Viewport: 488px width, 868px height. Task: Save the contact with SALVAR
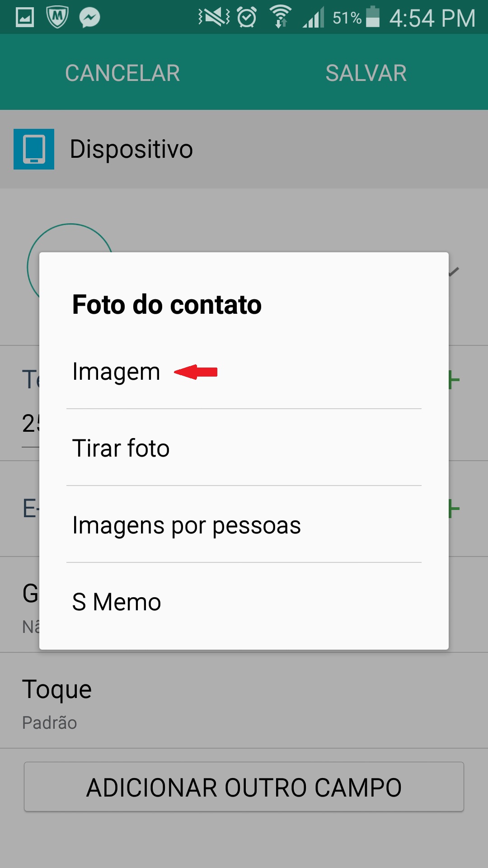(366, 73)
